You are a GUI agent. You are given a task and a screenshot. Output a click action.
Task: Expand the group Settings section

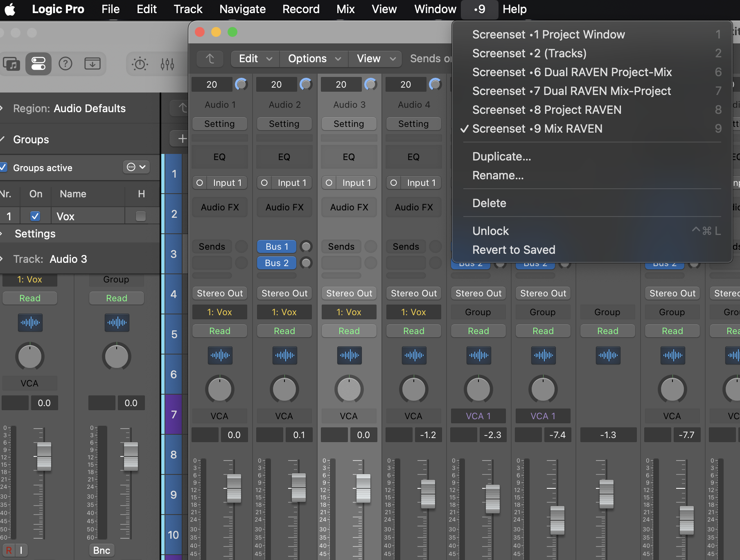pos(2,233)
